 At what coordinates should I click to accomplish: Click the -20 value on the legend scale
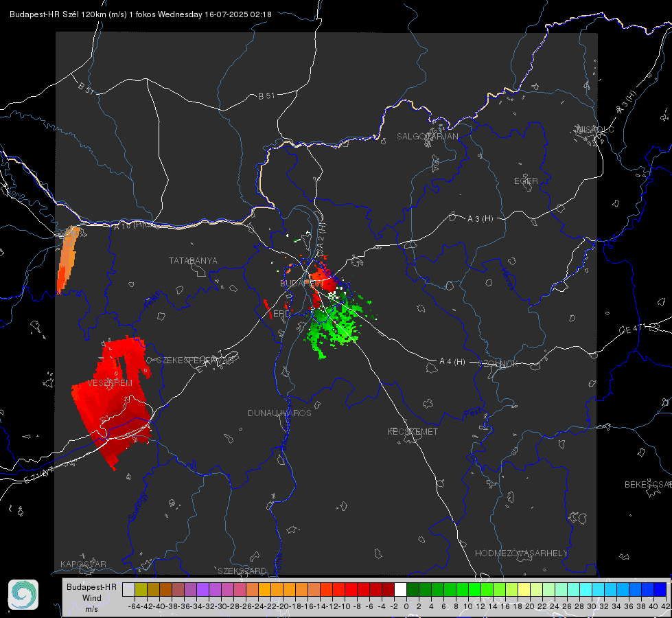[x=283, y=606]
